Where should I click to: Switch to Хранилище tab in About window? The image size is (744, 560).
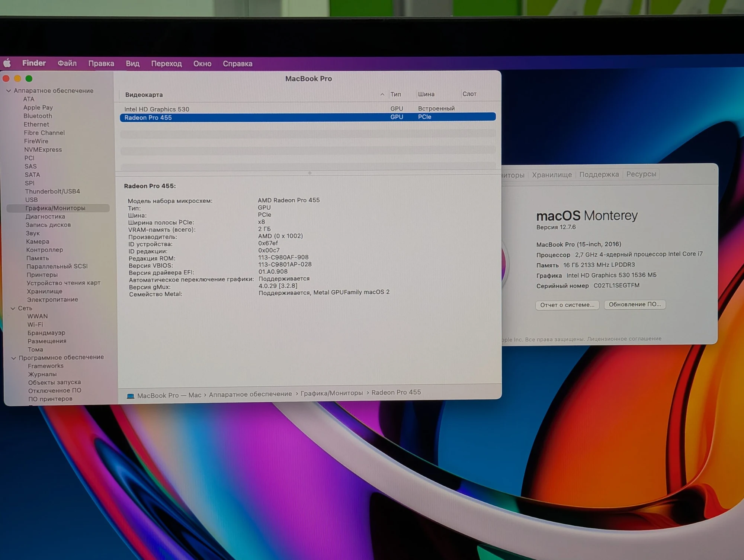(552, 175)
